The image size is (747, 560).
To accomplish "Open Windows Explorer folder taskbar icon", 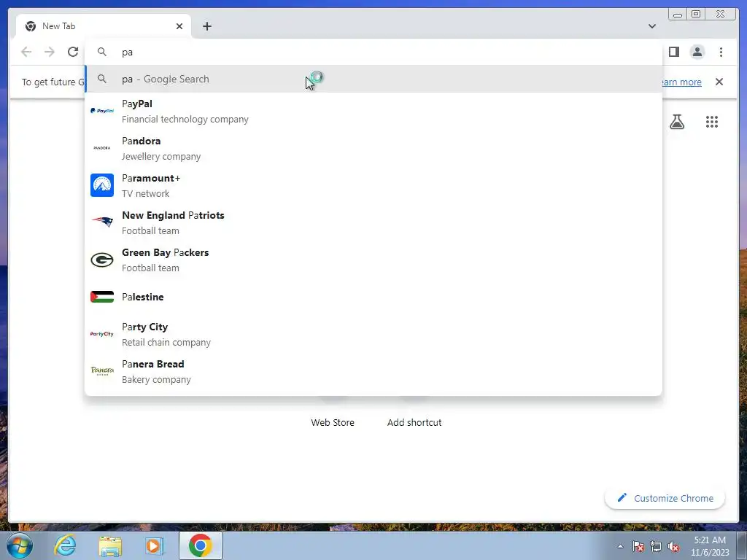I will [110, 546].
